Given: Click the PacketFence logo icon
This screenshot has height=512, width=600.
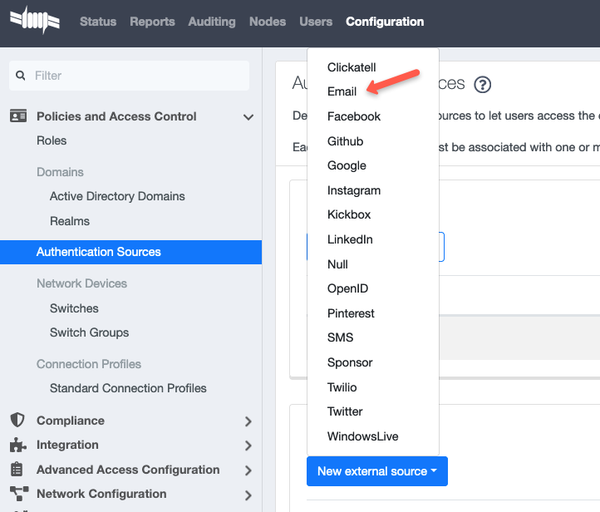Looking at the screenshot, I should coord(35,21).
